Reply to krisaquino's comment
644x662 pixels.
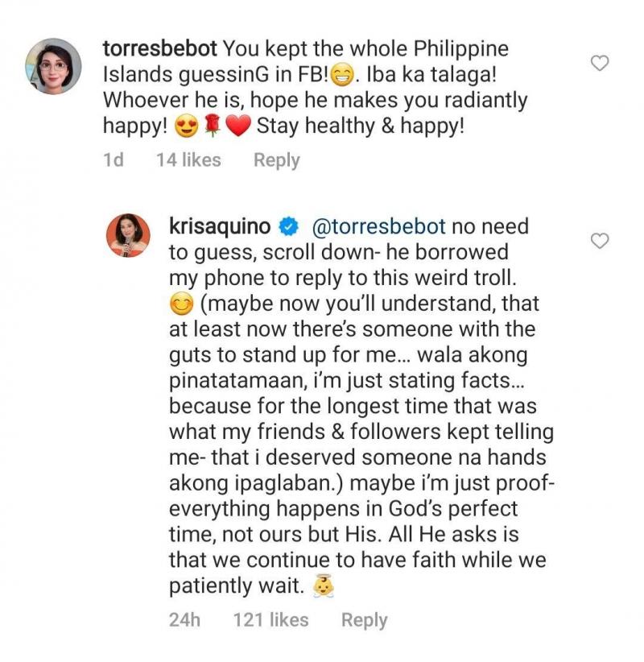[x=364, y=620]
